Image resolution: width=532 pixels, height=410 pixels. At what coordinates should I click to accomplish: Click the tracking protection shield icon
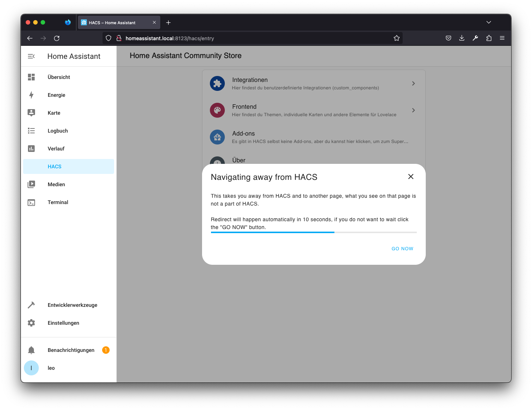[108, 38]
